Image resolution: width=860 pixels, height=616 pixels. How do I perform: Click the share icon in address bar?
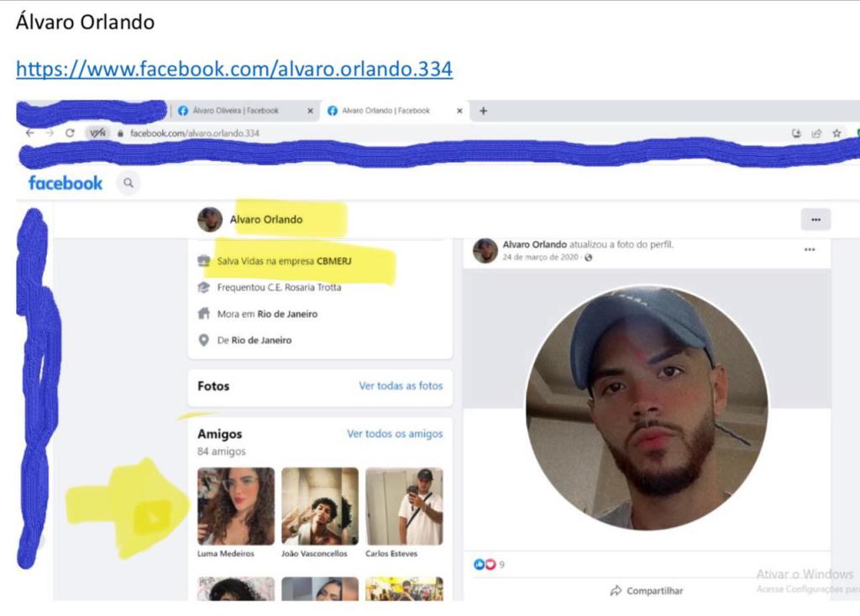(816, 133)
